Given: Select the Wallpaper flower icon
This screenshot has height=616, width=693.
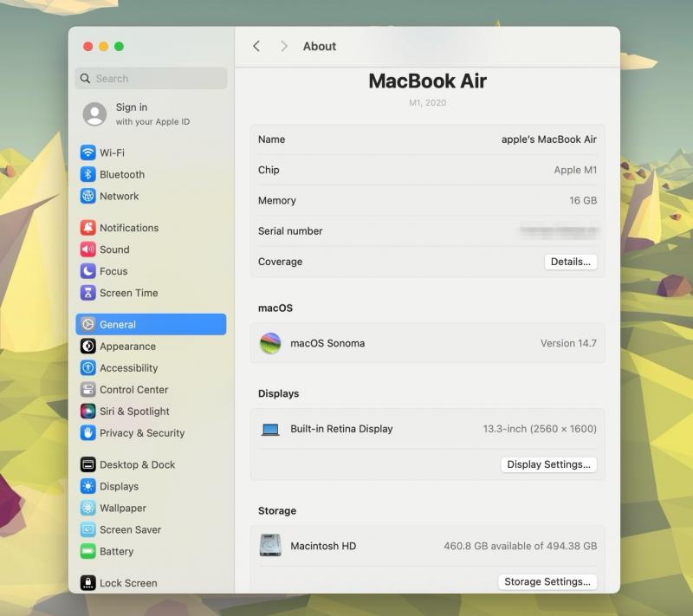Looking at the screenshot, I should pos(88,508).
